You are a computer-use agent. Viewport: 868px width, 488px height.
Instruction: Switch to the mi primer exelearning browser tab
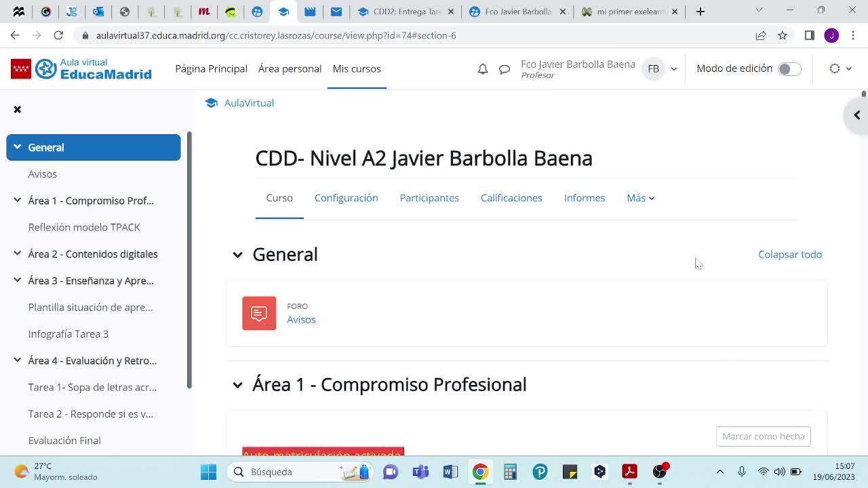(x=630, y=12)
